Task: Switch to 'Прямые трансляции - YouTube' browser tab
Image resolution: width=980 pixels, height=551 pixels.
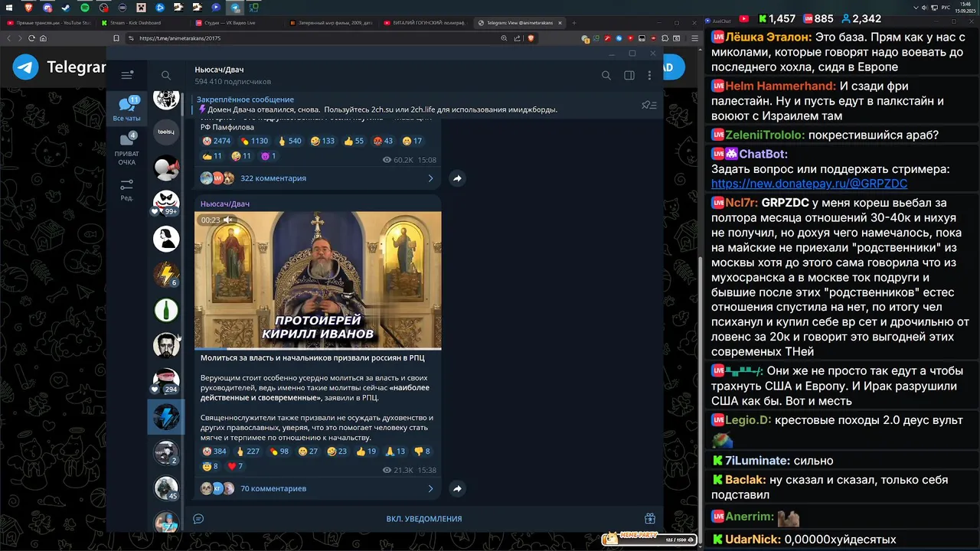Action: 50,23
